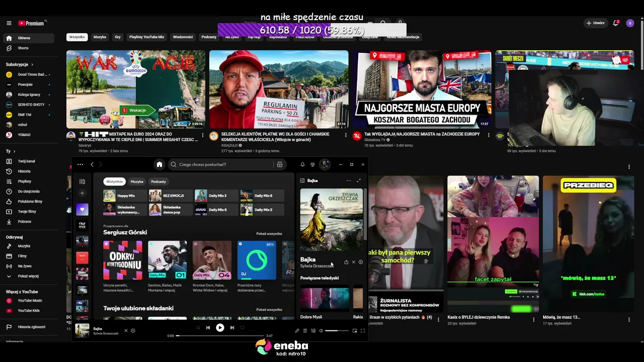Image resolution: width=644 pixels, height=362 pixels.
Task: Adjust Spotify volume slider
Action: (338, 331)
